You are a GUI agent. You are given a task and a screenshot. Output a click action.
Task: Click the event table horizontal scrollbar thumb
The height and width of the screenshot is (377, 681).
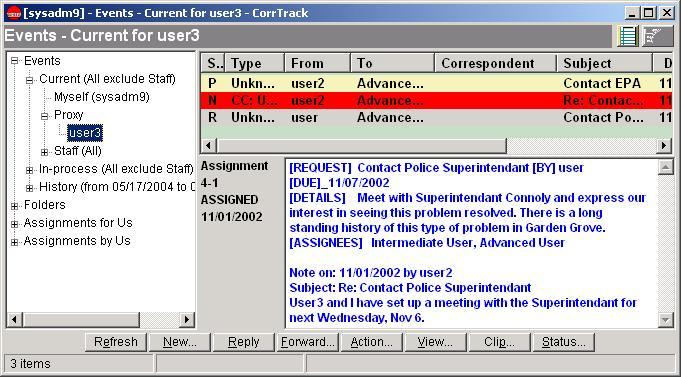[361, 146]
